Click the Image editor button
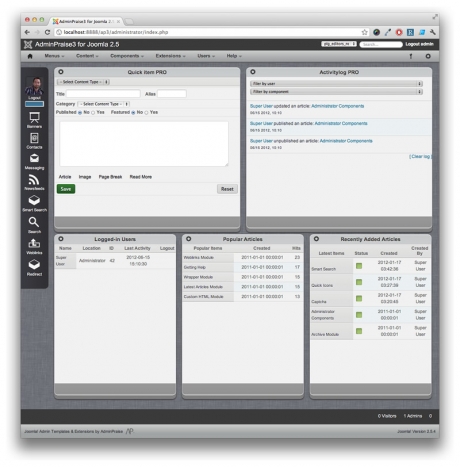The width and height of the screenshot is (460, 467). (85, 177)
